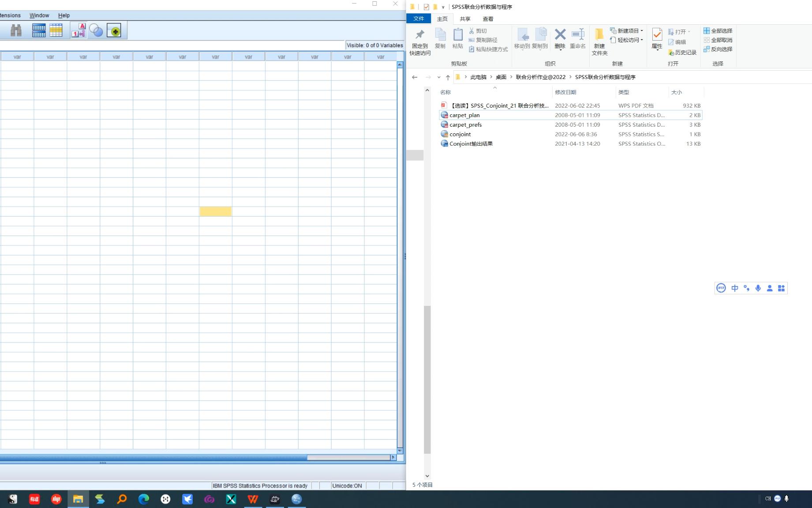Click Paste shortcut (粘贴快捷方式) in ribbon
Image resolution: width=812 pixels, height=508 pixels.
(x=488, y=49)
